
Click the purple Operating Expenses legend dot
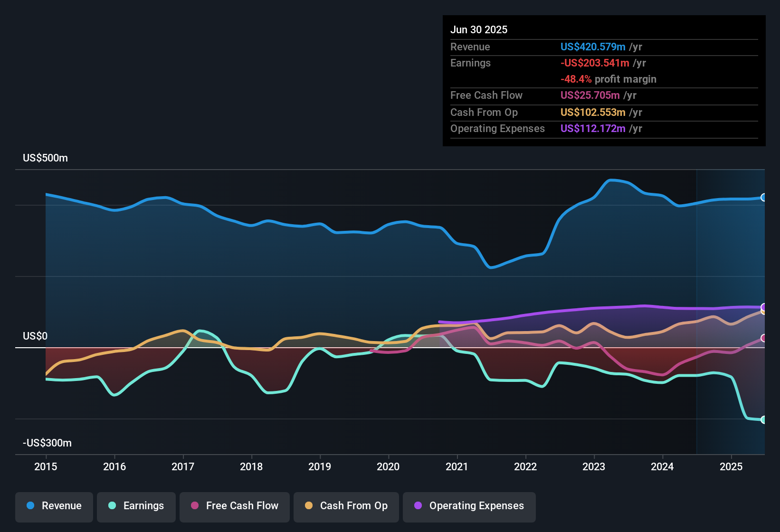pos(417,506)
